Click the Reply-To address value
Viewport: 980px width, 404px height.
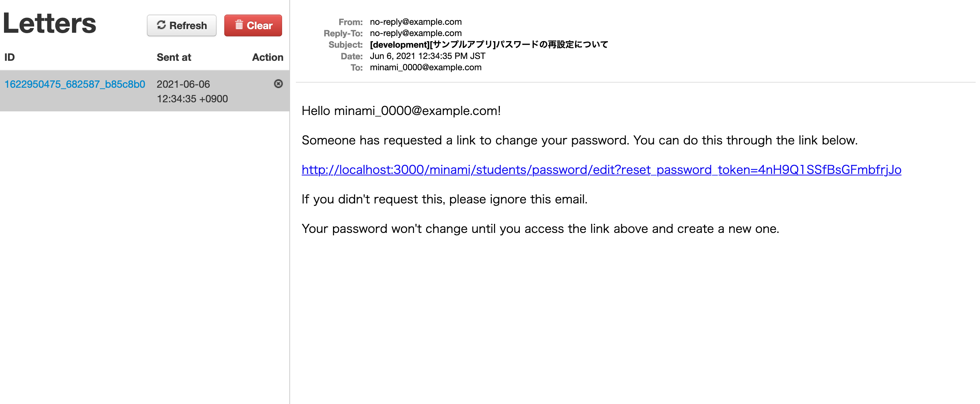[x=415, y=33]
